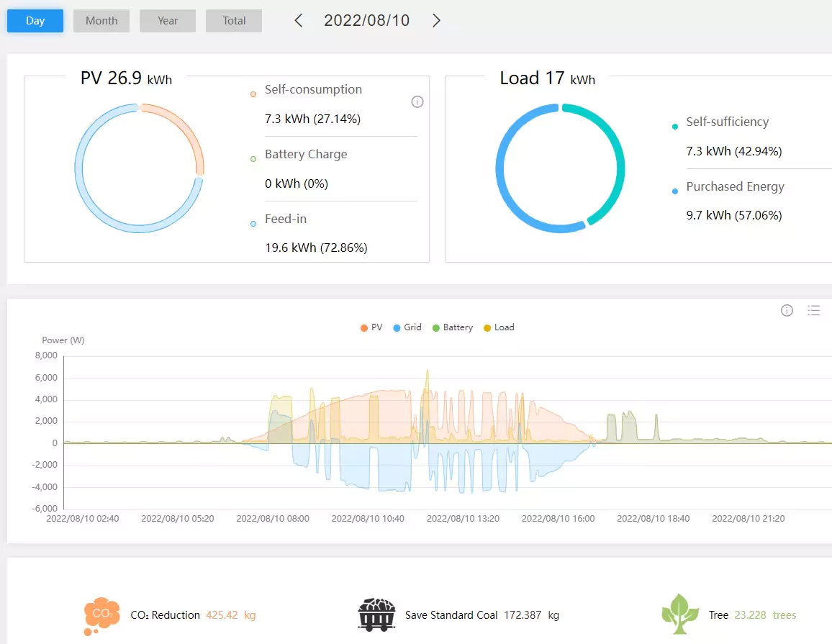
Task: Click the Tree leaf icon
Action: point(680,614)
